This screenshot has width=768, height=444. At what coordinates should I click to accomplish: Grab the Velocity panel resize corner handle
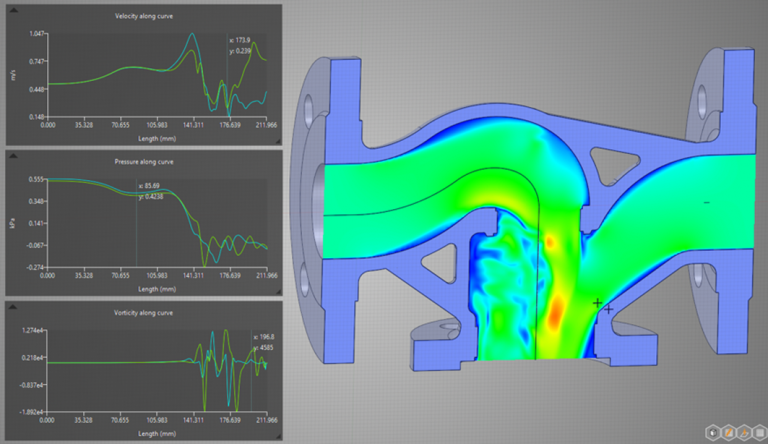278,142
